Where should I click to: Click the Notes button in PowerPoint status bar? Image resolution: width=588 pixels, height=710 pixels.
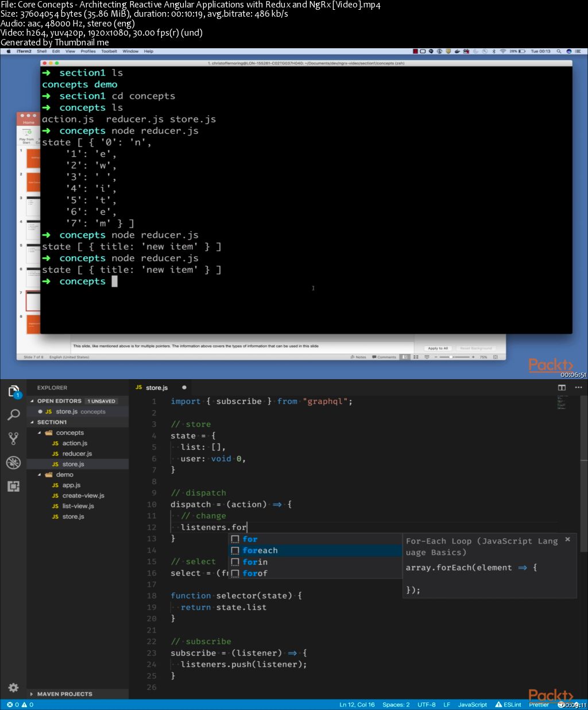click(x=358, y=357)
